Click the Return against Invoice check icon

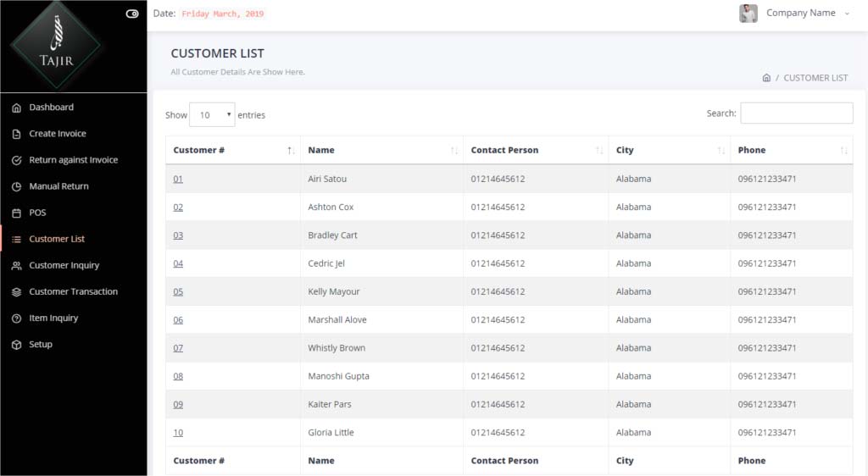17,160
